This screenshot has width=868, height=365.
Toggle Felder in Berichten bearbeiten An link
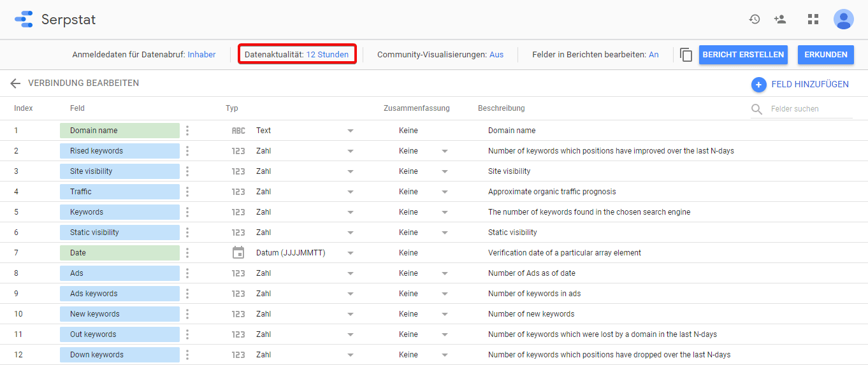(654, 55)
